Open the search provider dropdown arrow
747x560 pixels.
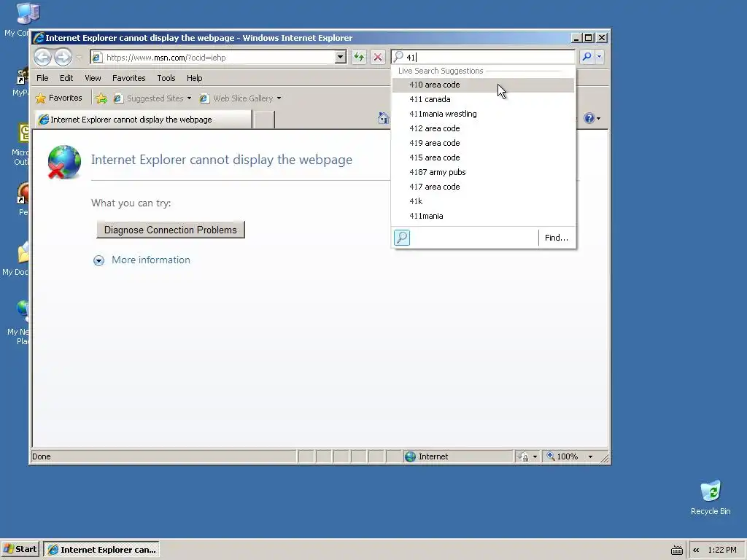(x=600, y=57)
